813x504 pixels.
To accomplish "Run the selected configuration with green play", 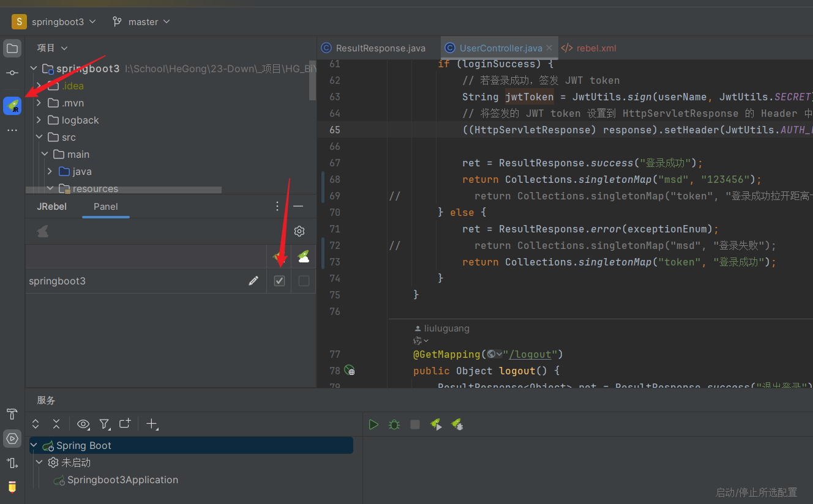I will (373, 424).
